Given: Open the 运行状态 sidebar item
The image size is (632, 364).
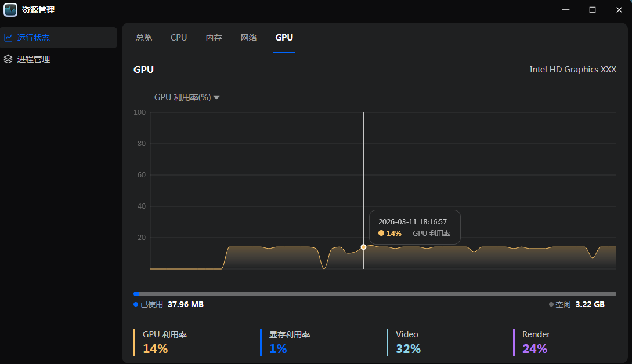Looking at the screenshot, I should point(59,38).
